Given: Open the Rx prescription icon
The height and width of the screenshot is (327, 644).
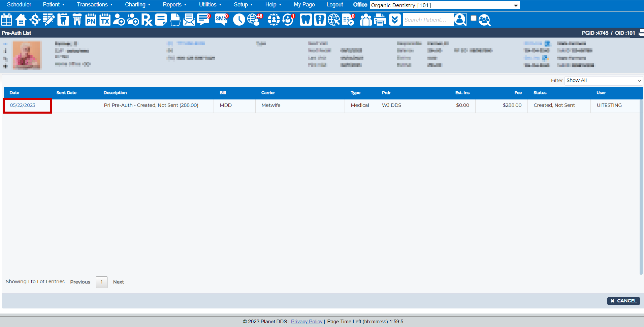Looking at the screenshot, I should 147,20.
